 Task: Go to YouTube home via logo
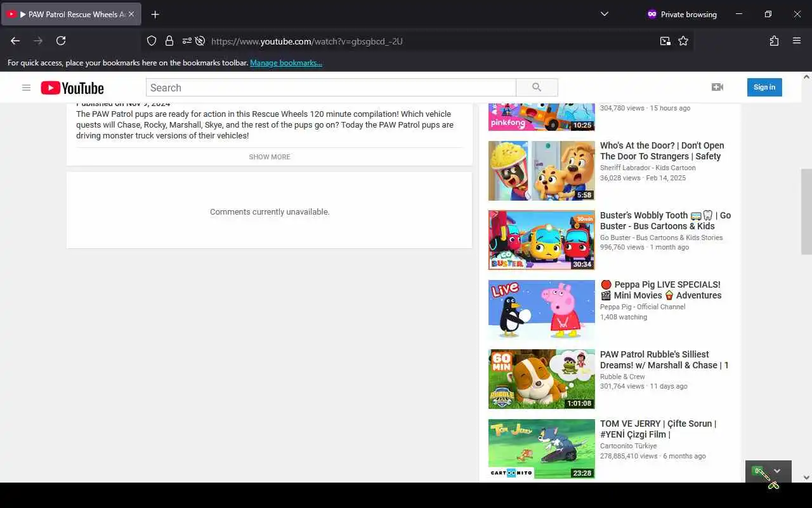point(72,88)
